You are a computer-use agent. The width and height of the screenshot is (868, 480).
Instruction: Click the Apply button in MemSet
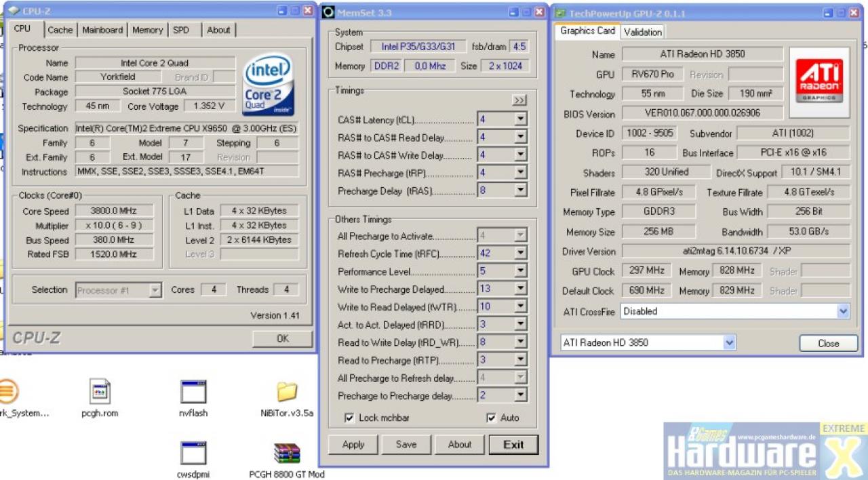[x=353, y=445]
